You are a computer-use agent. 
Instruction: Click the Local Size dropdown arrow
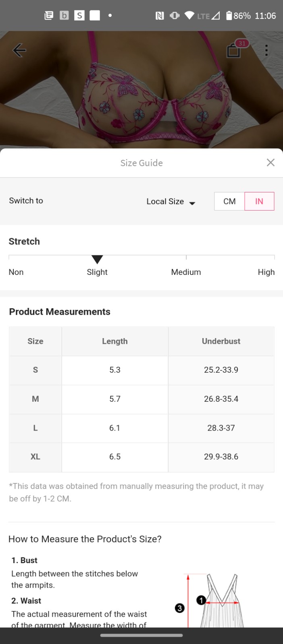[x=192, y=203]
